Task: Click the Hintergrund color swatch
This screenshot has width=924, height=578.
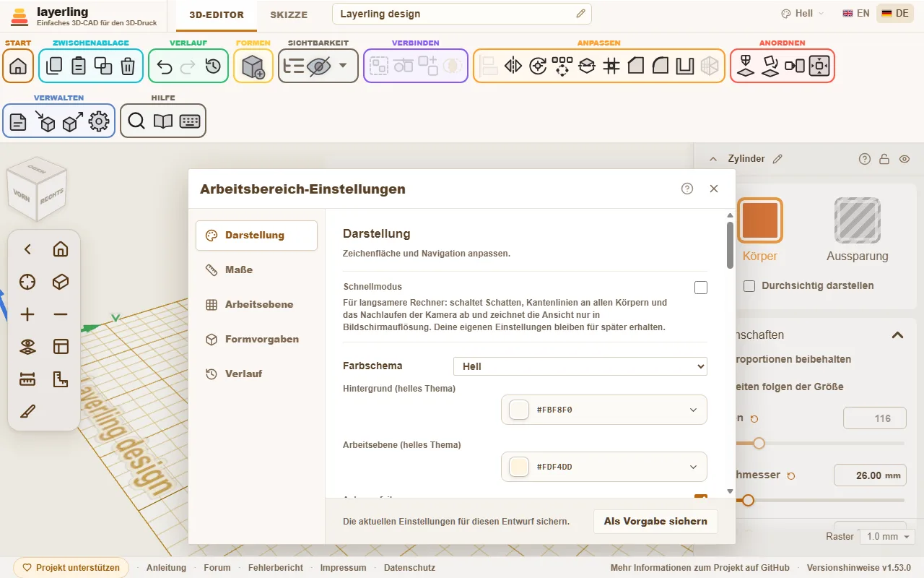Action: pos(519,410)
